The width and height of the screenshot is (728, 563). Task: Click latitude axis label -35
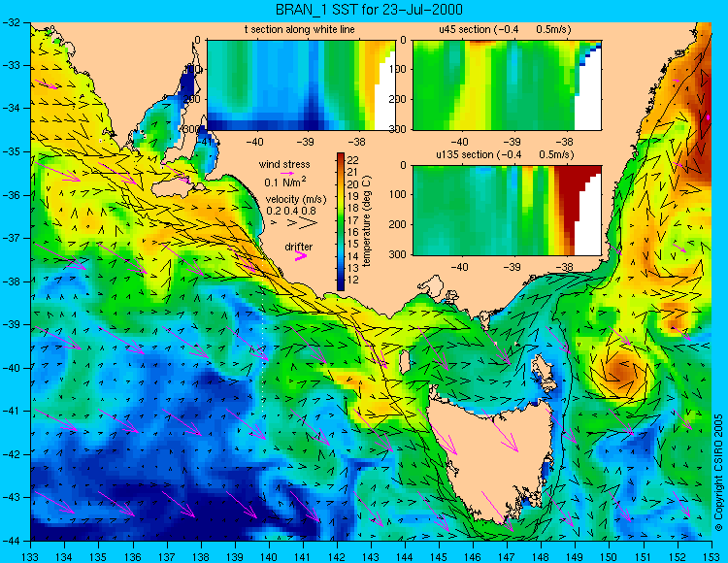click(11, 151)
